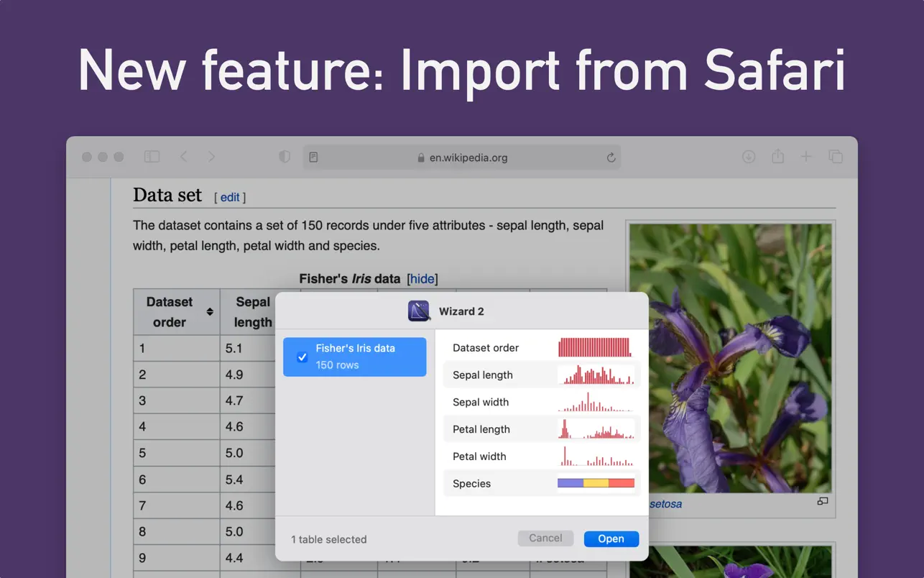
Task: Open the Safari downloads icon
Action: tap(749, 157)
